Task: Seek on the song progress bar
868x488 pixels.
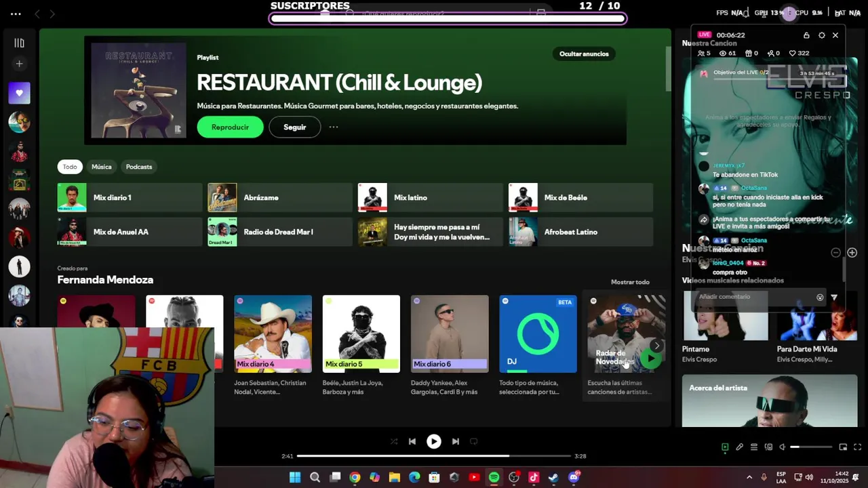Action: pyautogui.click(x=434, y=456)
